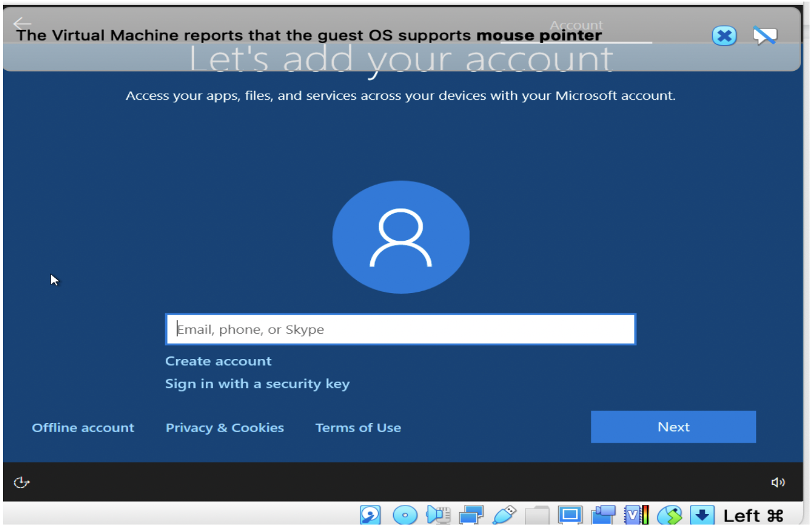
Task: Click the Next button
Action: [x=673, y=427]
